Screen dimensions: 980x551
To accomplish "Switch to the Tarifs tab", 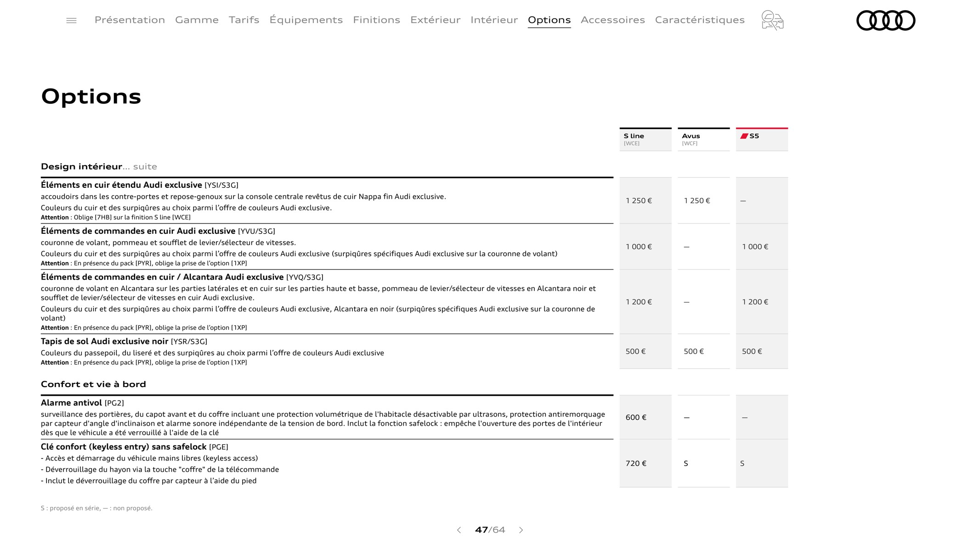I will [x=244, y=20].
